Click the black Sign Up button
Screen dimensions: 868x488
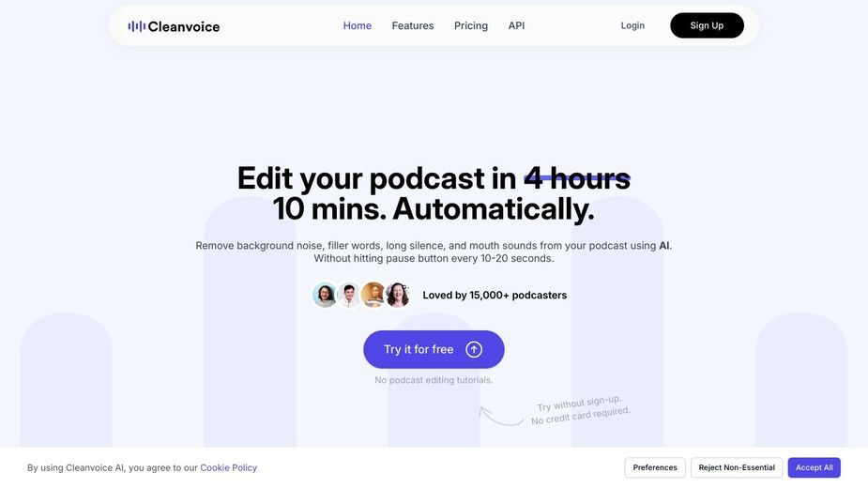point(707,25)
